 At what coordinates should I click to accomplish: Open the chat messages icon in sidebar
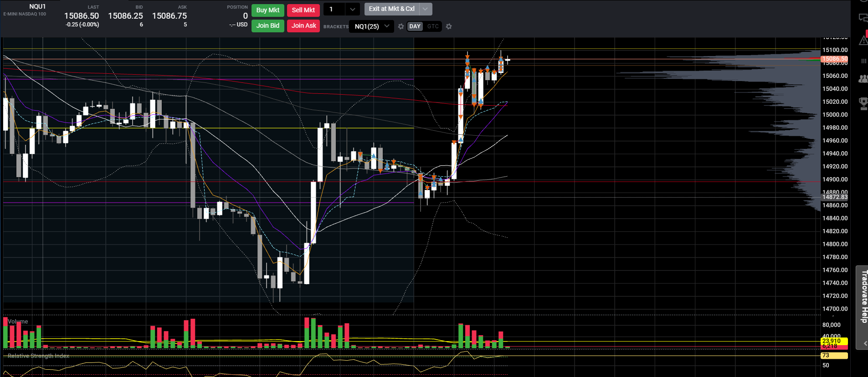(863, 18)
